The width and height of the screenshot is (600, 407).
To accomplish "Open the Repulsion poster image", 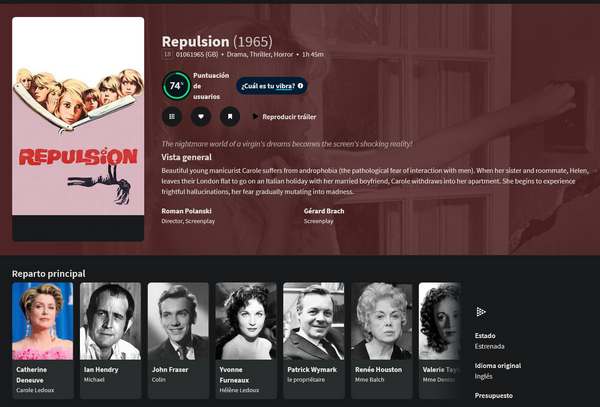I will 78,116.
